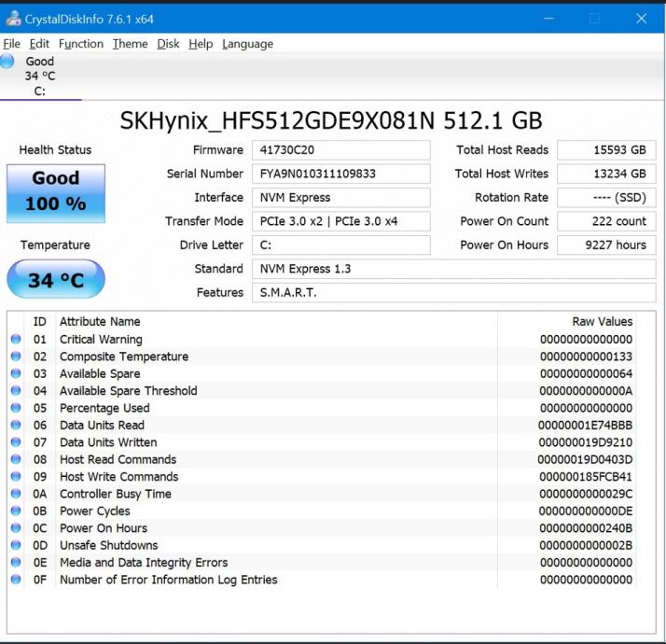Click status icon beside Percentage Used row
Viewport: 666px width, 644px height.
coord(16,408)
